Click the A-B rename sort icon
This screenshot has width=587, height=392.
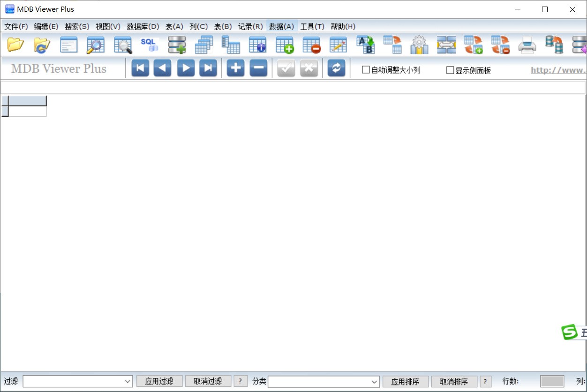tap(366, 45)
